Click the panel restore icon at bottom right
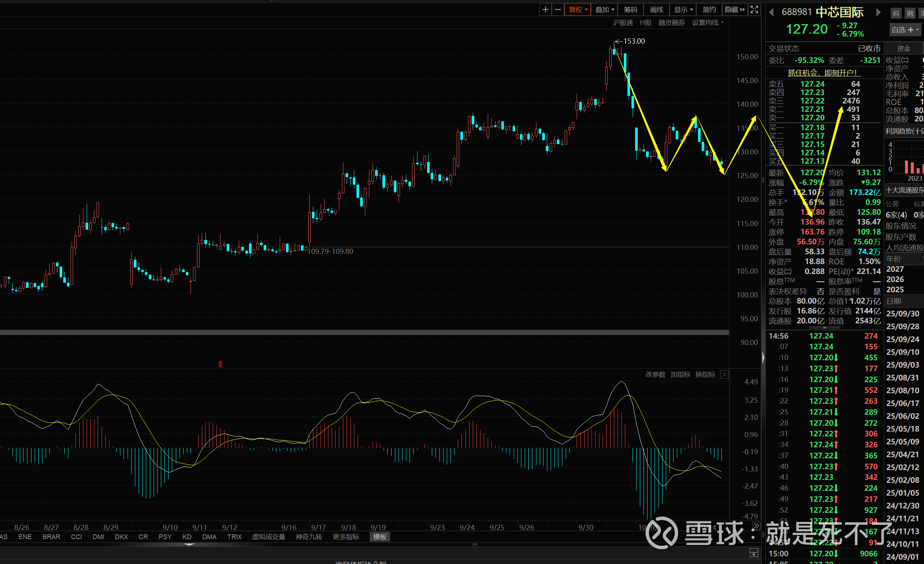 (x=754, y=553)
